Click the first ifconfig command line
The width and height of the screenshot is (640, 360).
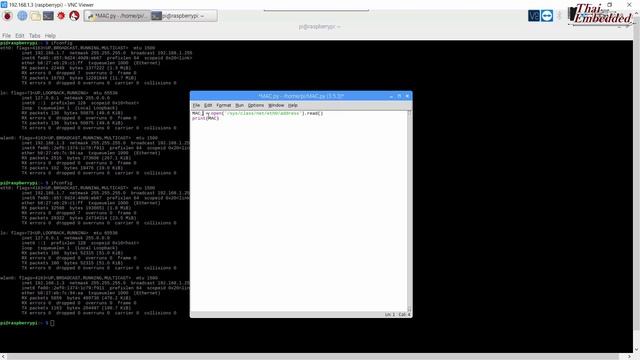(36, 43)
